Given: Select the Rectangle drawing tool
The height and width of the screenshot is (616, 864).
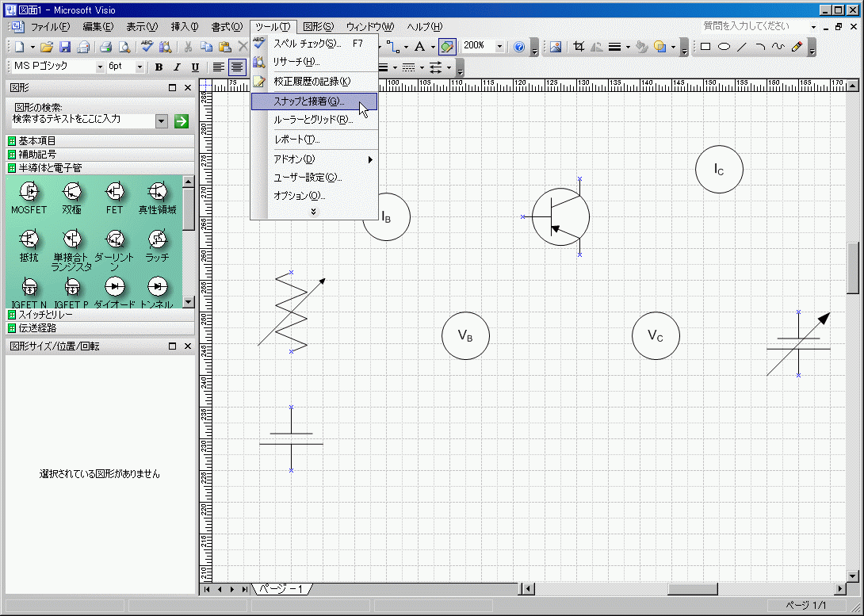Looking at the screenshot, I should 705,47.
